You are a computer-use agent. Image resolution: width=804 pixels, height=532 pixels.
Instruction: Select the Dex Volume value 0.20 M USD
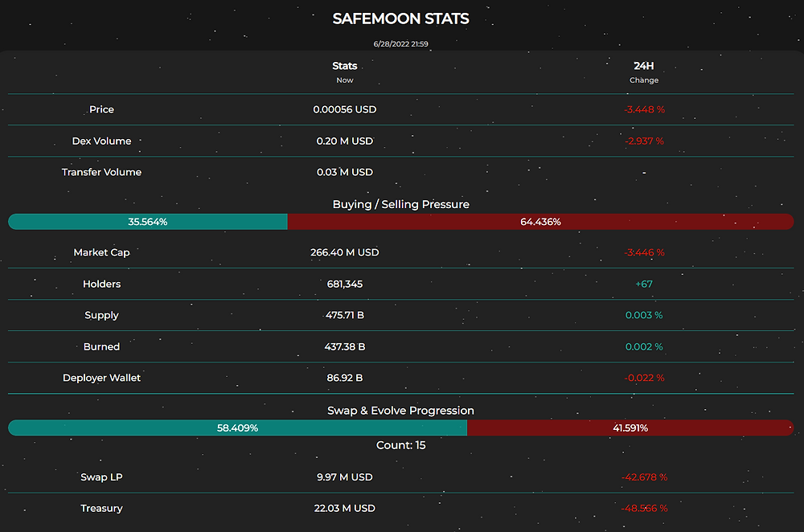[x=345, y=141]
